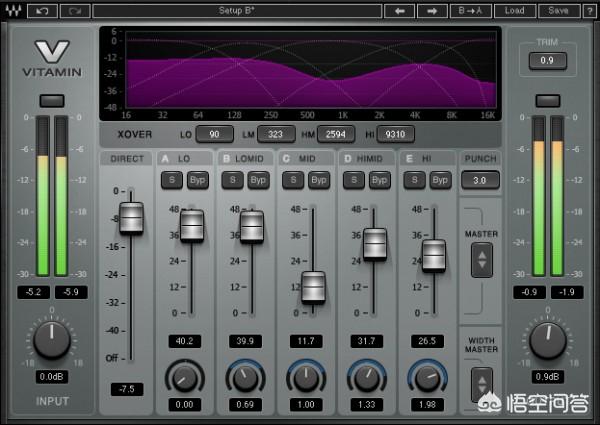Click the Width Master up/down stepper
The image size is (600, 425).
(482, 385)
